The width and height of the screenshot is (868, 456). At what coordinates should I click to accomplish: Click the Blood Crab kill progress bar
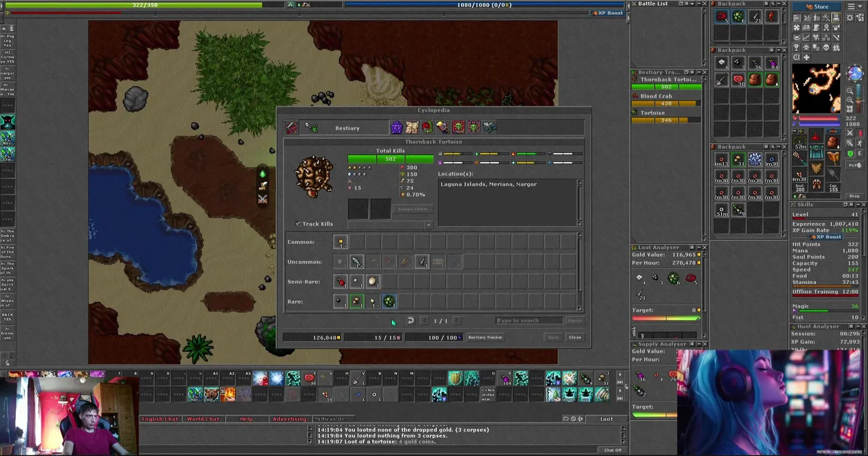pos(666,104)
